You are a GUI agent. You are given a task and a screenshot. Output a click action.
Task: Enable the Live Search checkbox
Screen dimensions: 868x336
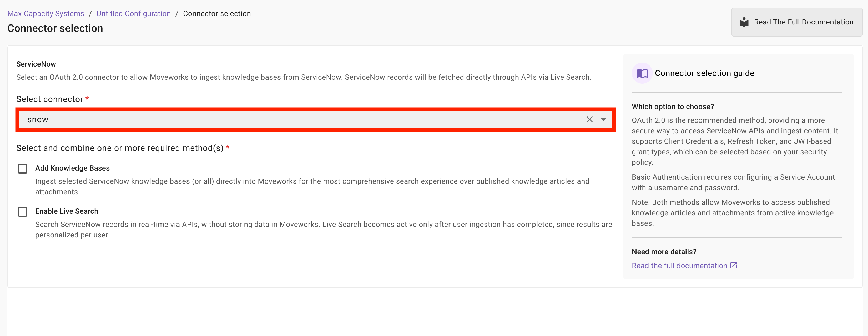coord(23,212)
